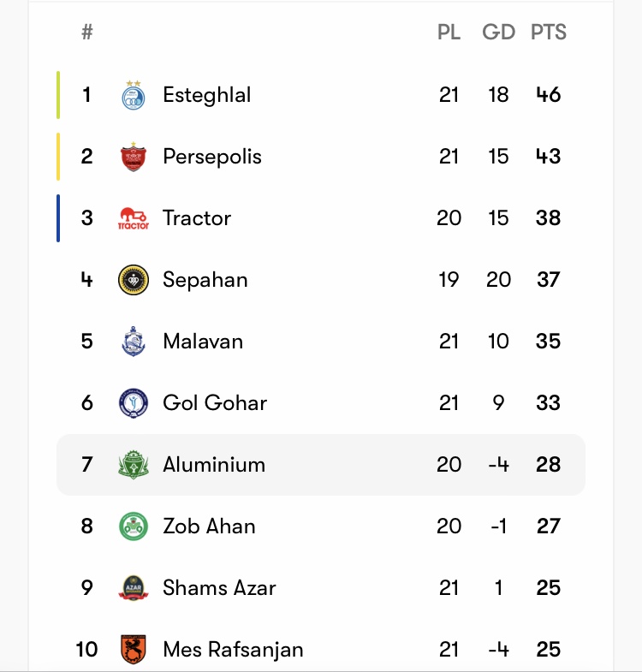Screen dimensions: 642x672
Task: Click Sepahan's 37 points value
Action: (548, 280)
